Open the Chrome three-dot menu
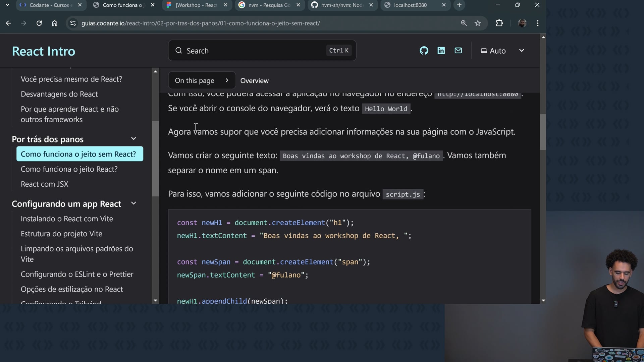 point(538,23)
